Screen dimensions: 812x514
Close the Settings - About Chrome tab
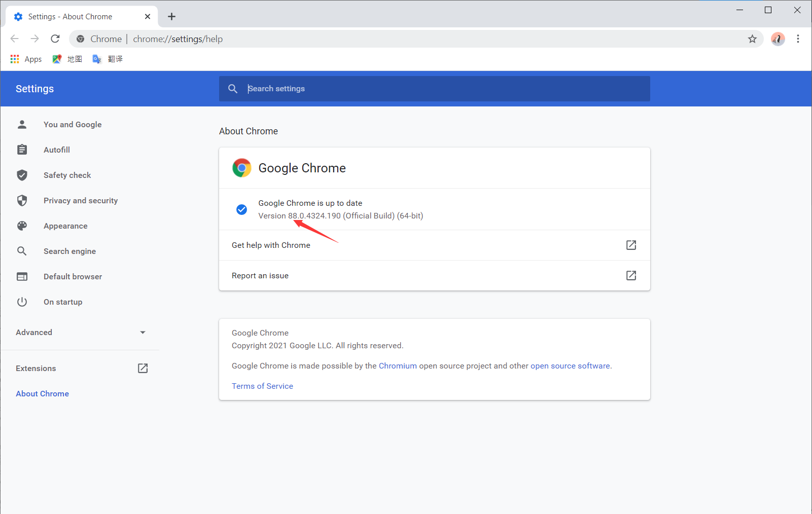click(148, 17)
